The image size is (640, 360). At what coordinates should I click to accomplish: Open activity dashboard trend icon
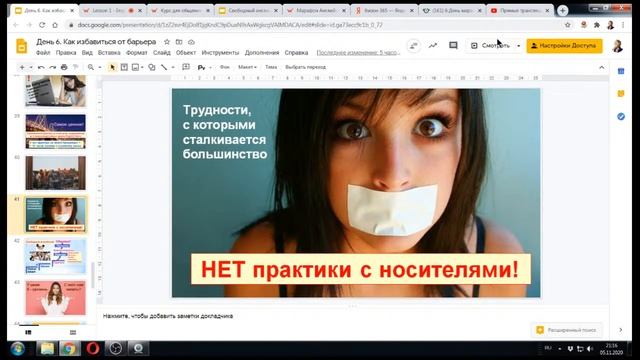(433, 46)
